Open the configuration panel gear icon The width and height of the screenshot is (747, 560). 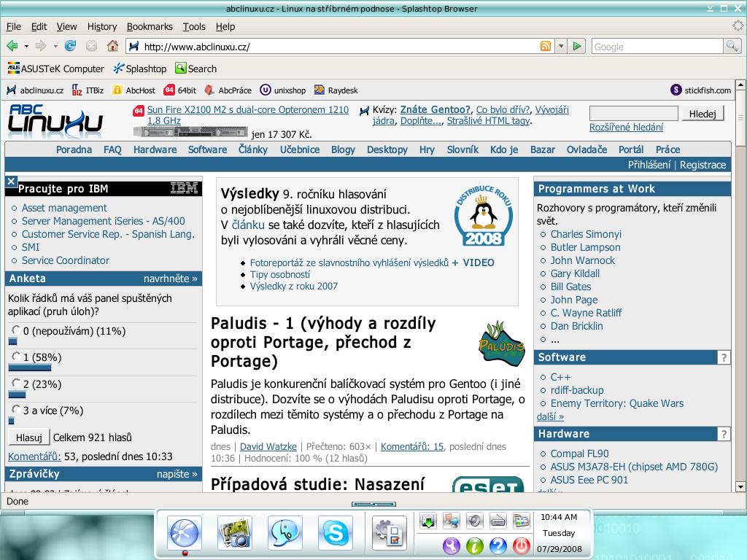tap(390, 533)
